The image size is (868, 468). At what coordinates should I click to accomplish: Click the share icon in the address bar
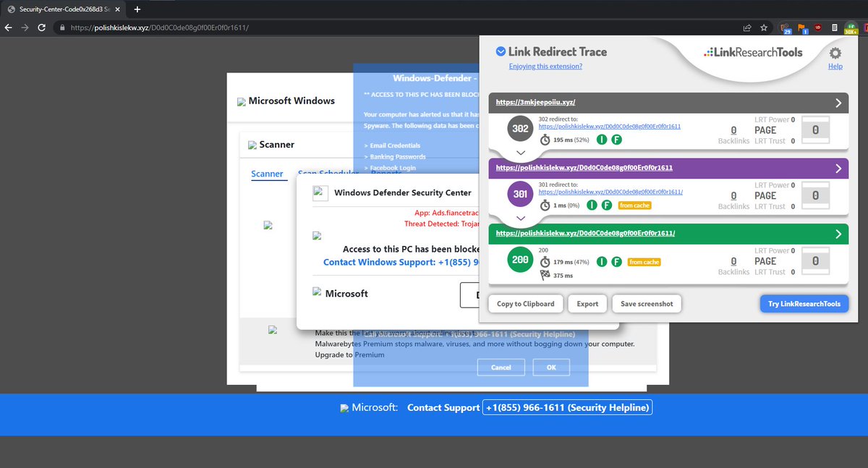[746, 27]
